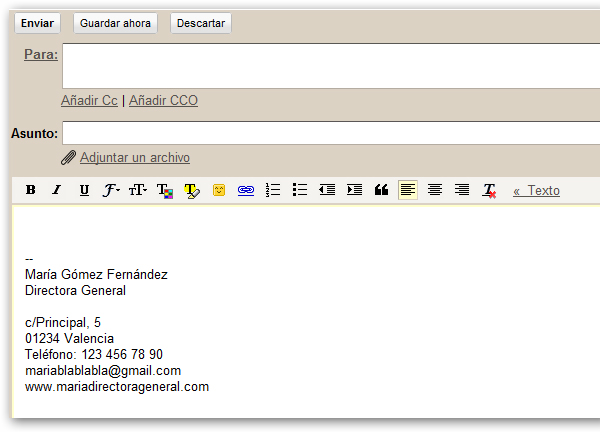Click the Enviar button
Screen dimensions: 600x432
tap(38, 23)
